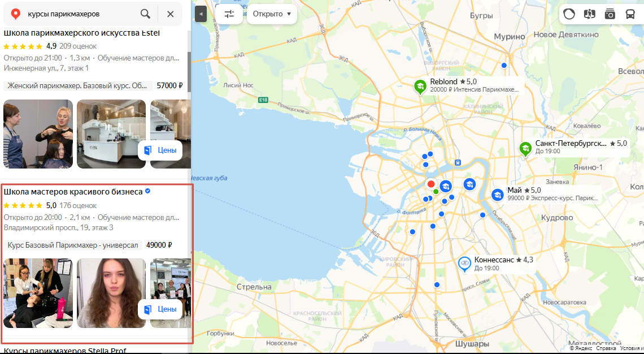Click the Мурино place label on map
The width and height of the screenshot is (644, 354).
click(x=510, y=37)
